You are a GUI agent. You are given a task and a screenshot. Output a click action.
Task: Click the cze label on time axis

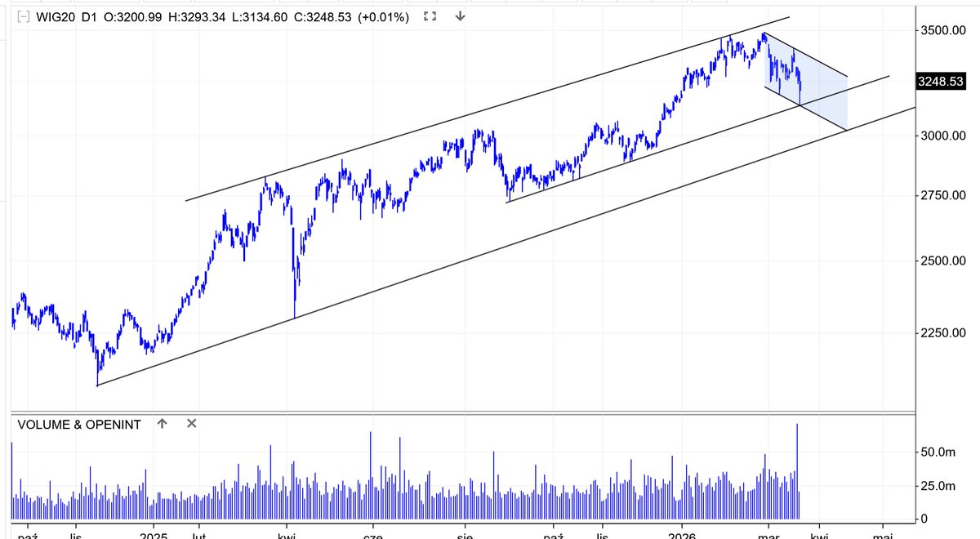click(373, 535)
